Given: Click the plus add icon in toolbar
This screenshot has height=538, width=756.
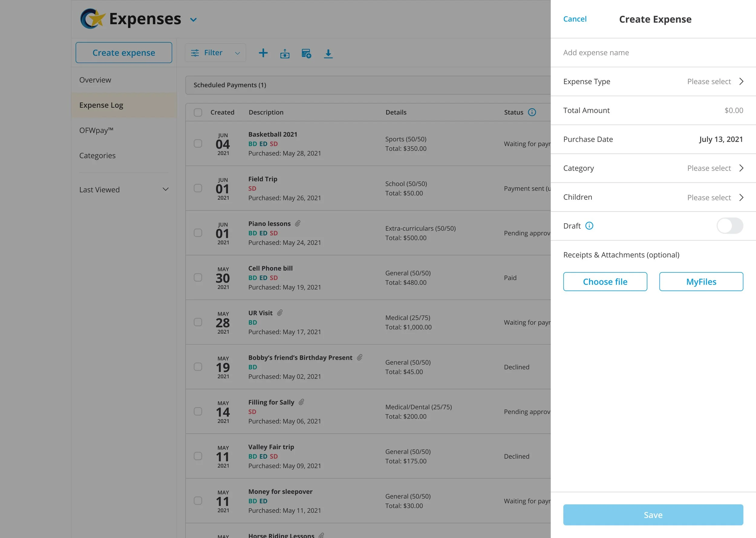Looking at the screenshot, I should [x=263, y=53].
